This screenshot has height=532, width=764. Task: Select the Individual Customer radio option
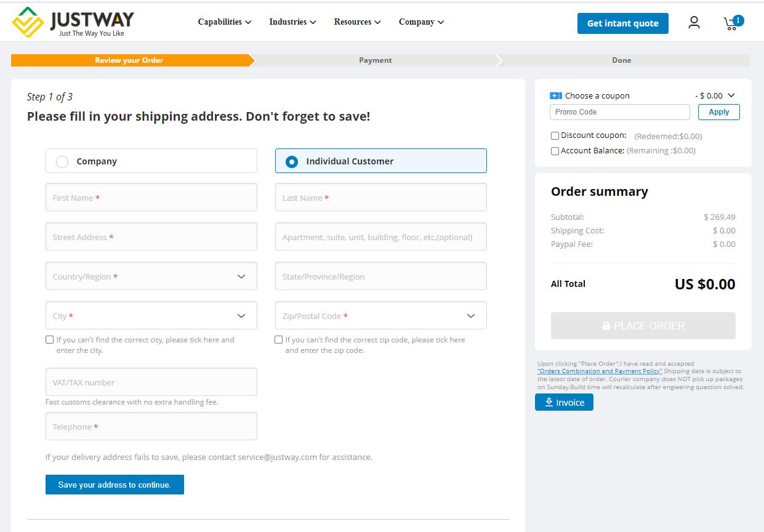coord(292,161)
